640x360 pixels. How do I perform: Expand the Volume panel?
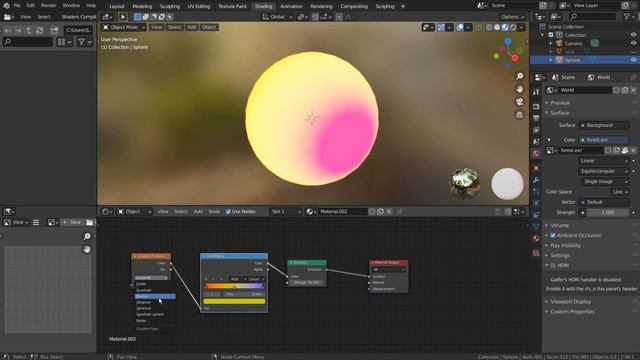(x=559, y=225)
